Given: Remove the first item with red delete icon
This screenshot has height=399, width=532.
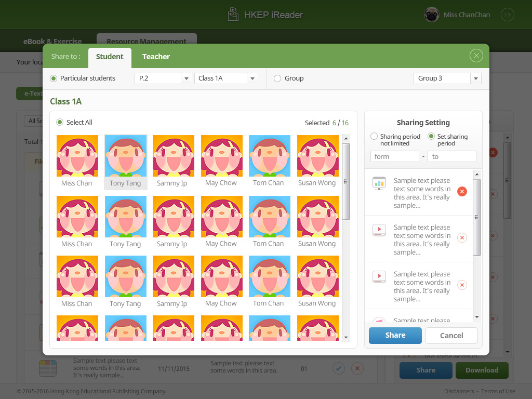Looking at the screenshot, I should [x=462, y=192].
